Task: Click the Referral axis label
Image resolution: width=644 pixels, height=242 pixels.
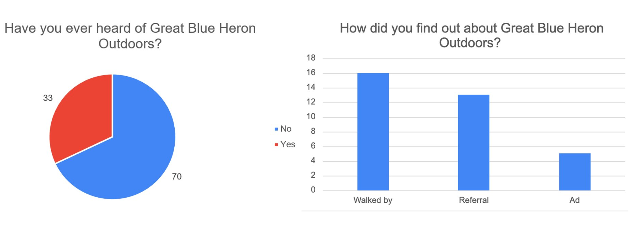Action: coord(473,200)
